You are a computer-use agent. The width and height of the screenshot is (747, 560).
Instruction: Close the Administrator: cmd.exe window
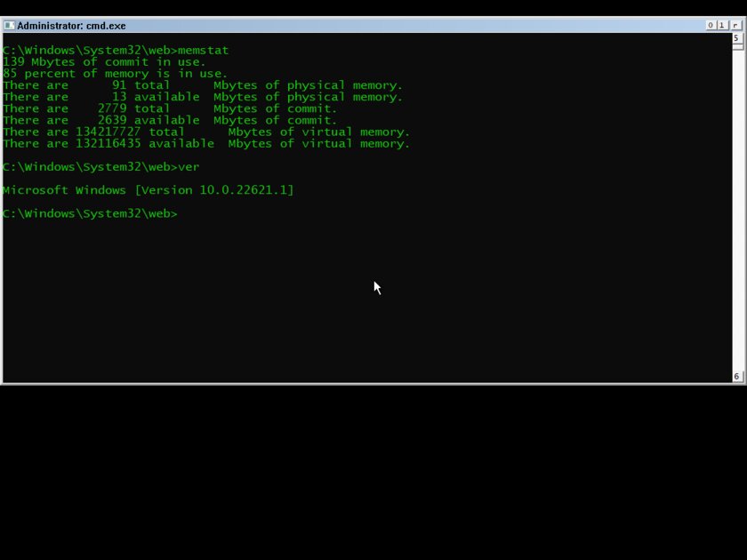tap(735, 25)
